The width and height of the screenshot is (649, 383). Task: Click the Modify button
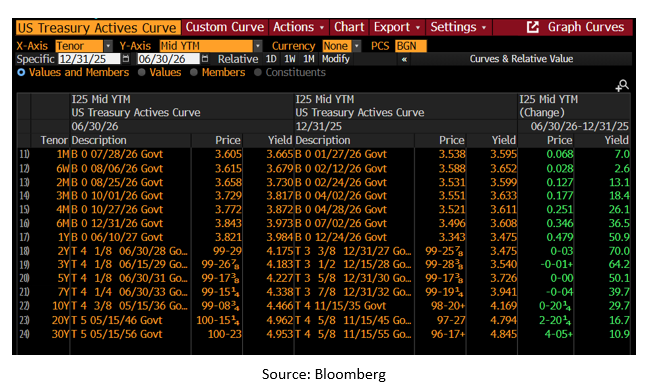point(336,59)
